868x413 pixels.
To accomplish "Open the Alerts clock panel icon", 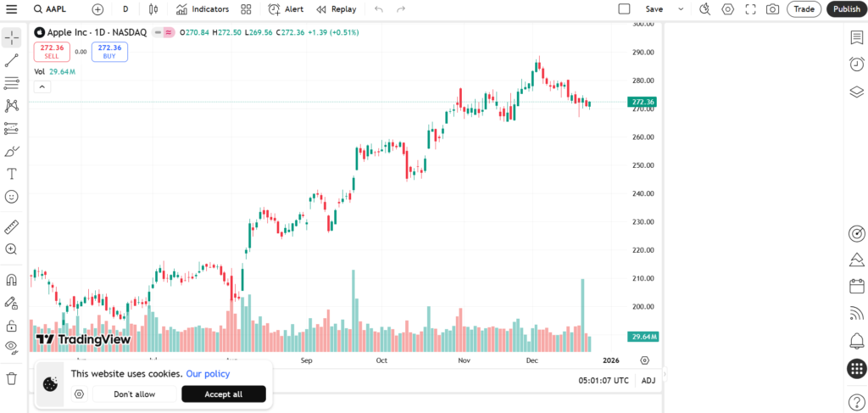I will point(856,64).
